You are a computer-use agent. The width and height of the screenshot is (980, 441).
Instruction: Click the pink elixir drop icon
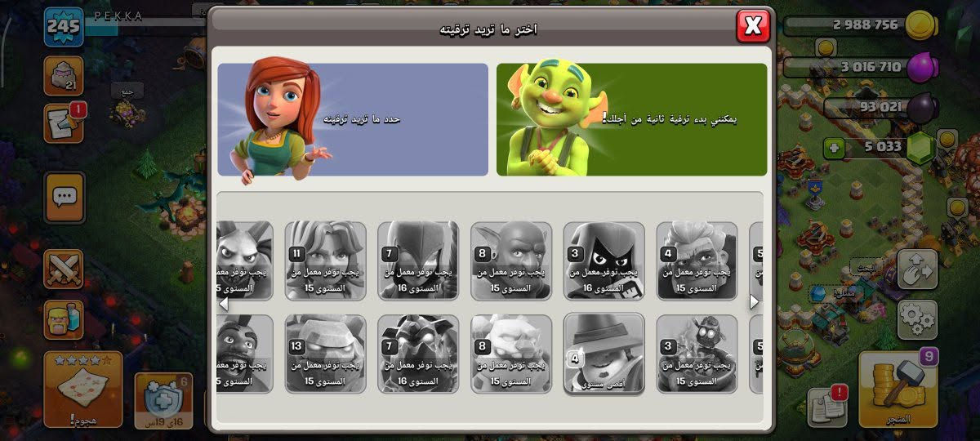click(x=922, y=66)
